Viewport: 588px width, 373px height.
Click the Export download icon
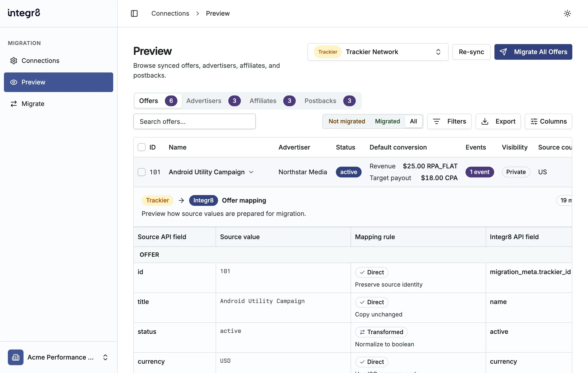coord(485,121)
